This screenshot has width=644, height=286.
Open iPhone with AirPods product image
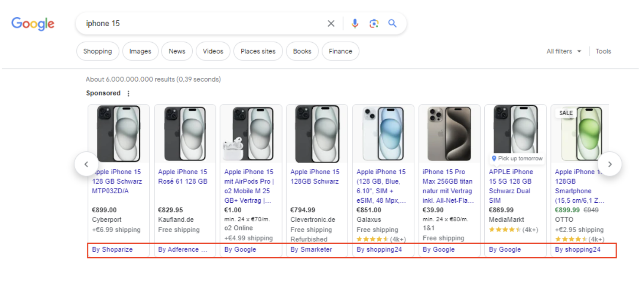pos(251,134)
